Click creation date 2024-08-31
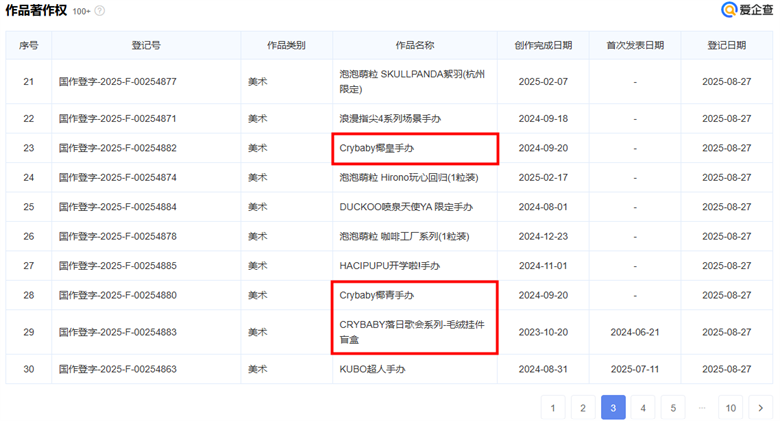780x421 pixels. [x=543, y=369]
